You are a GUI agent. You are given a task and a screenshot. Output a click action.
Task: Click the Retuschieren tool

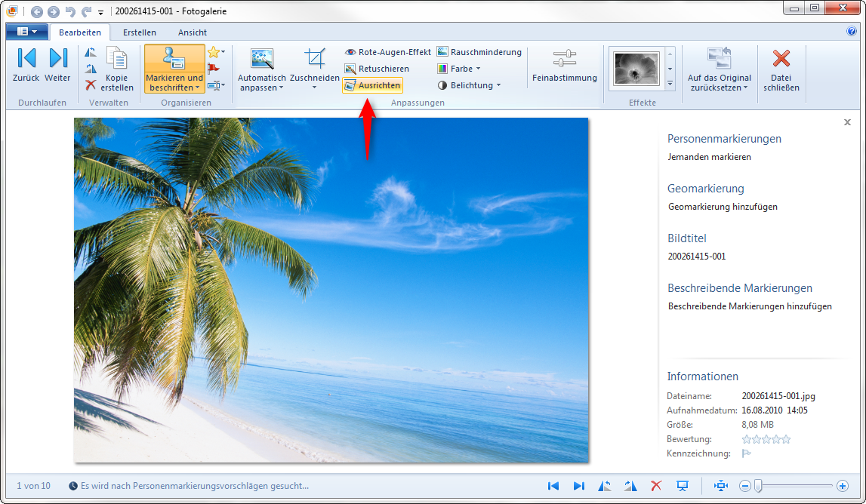click(377, 69)
